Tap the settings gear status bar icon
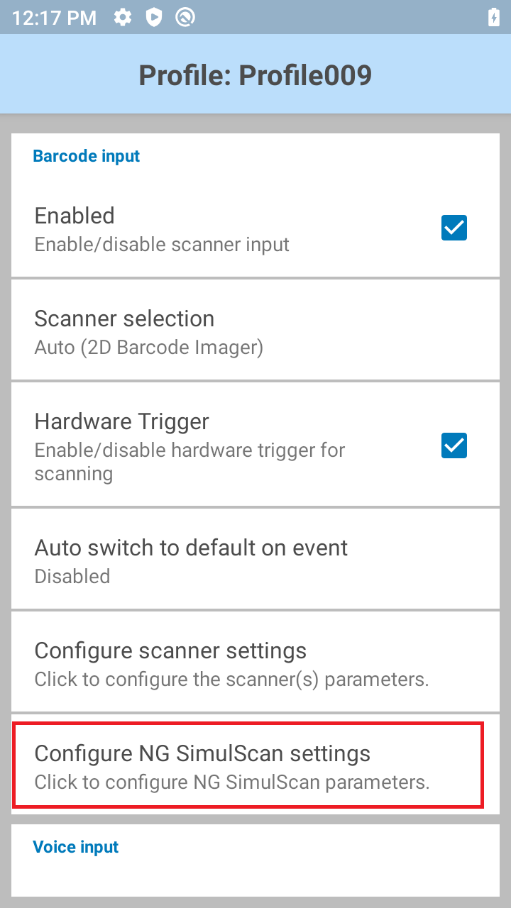Screen dimensions: 511x908 [122, 17]
